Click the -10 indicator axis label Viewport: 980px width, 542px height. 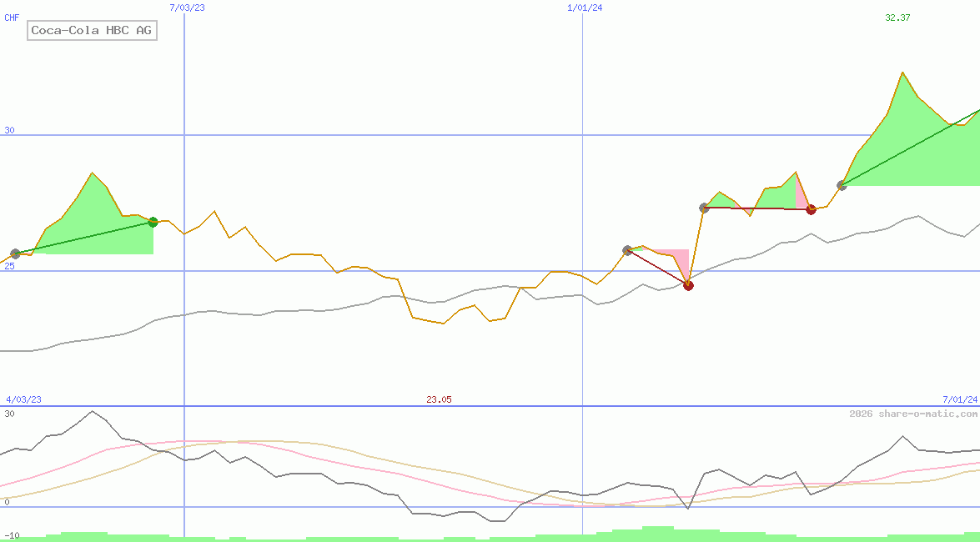pyautogui.click(x=12, y=535)
